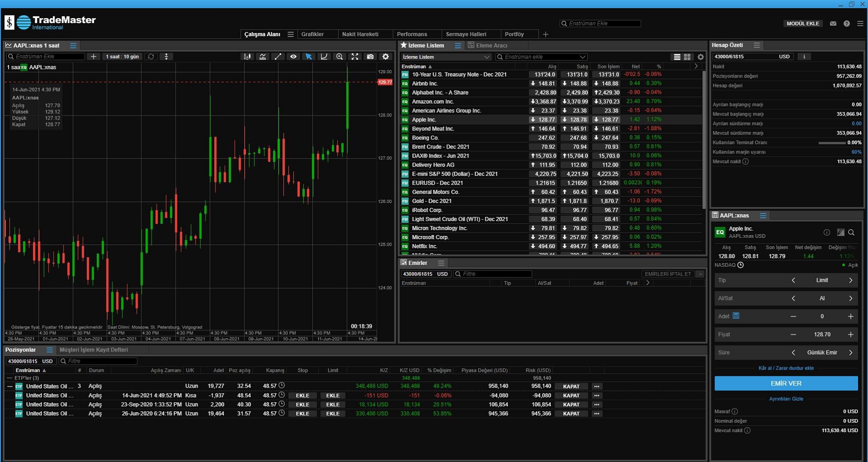Image resolution: width=868 pixels, height=462 pixels.
Task: Select the trend line drawing tool
Action: click(x=278, y=57)
